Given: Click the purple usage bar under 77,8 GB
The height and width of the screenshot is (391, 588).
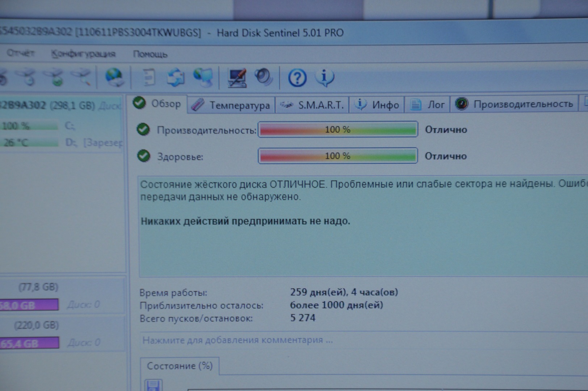Looking at the screenshot, I should pos(29,305).
